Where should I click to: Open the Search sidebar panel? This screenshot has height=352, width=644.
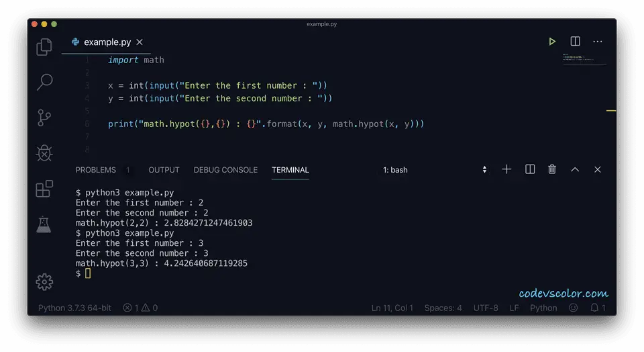coord(44,82)
